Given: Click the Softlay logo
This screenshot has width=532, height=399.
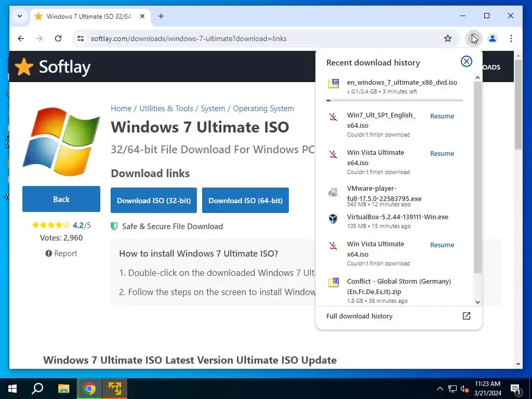Looking at the screenshot, I should (x=53, y=67).
